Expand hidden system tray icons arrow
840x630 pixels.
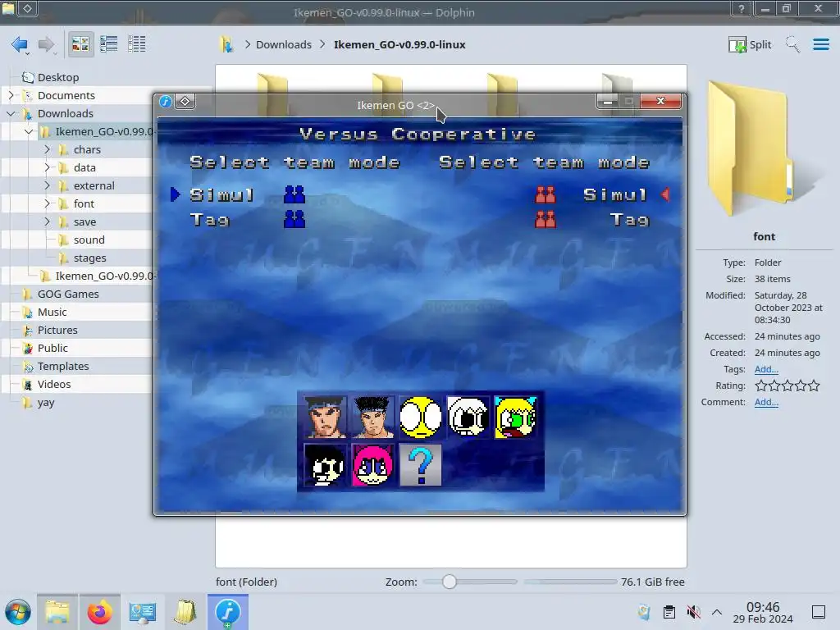pyautogui.click(x=717, y=612)
